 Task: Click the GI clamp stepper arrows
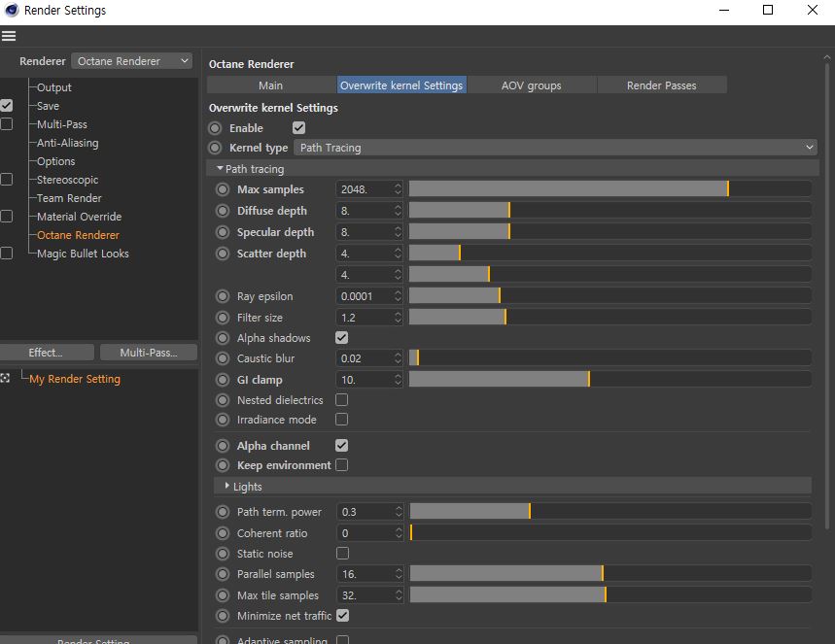tap(398, 380)
